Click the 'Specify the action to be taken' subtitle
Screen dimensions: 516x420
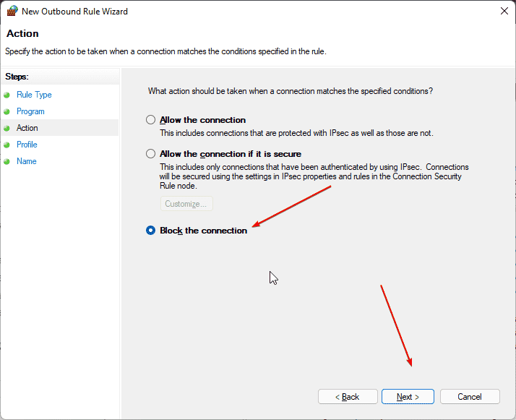pyautogui.click(x=166, y=51)
